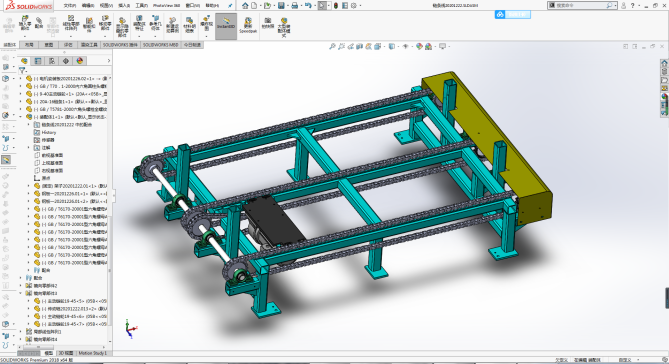669x364 pixels.
Task: Click the Exploded View icon
Action: tap(207, 18)
